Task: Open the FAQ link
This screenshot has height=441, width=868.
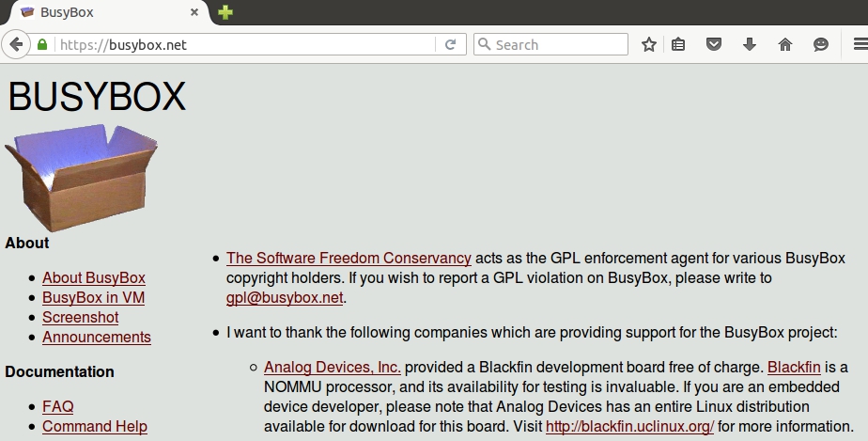Action: pos(57,406)
